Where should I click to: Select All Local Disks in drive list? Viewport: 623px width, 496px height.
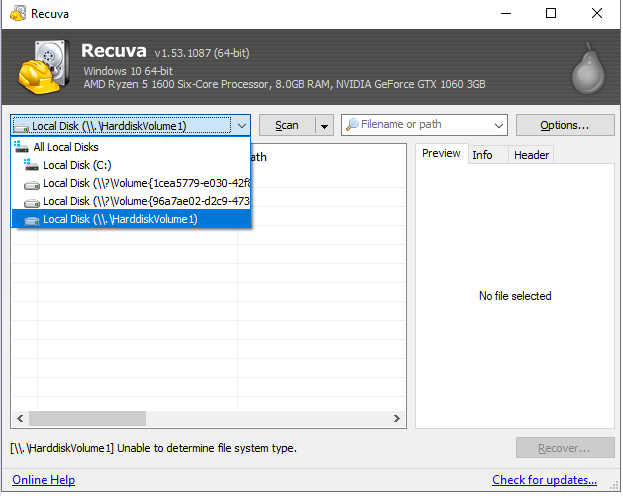coord(131,147)
